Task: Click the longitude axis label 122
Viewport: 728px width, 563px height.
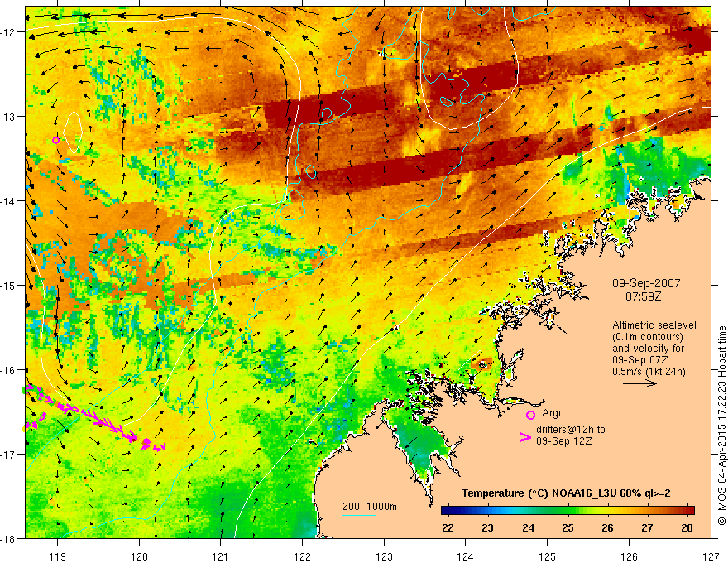Action: [302, 556]
